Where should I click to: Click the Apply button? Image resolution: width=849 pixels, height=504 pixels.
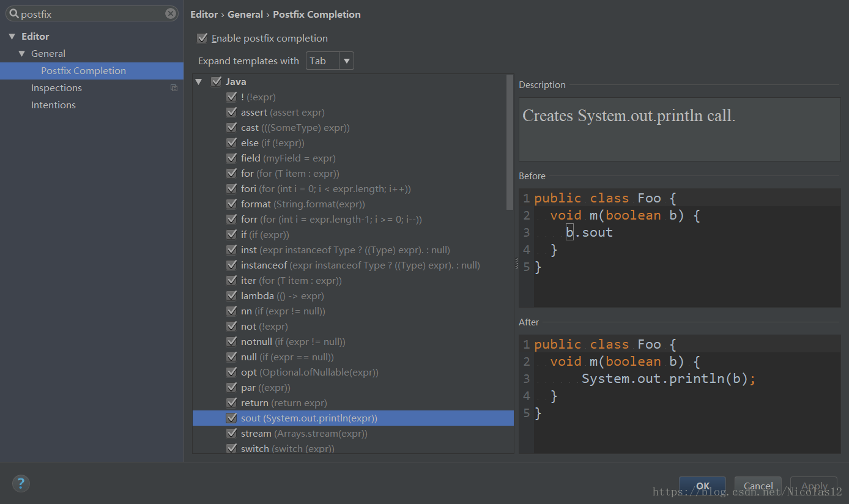(814, 486)
